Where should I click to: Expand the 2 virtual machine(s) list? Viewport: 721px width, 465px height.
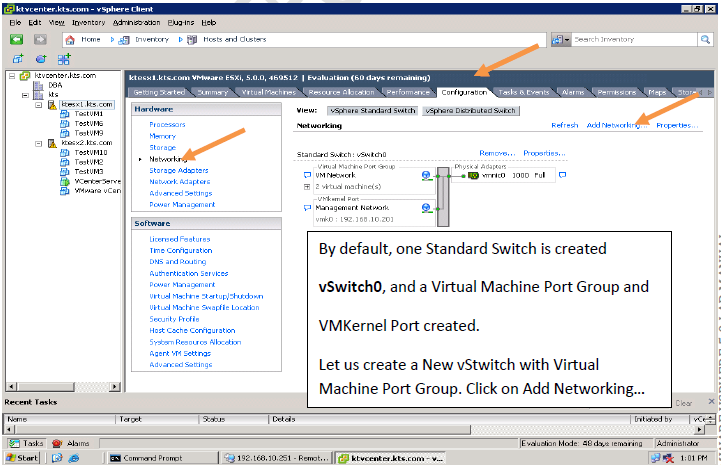tap(307, 187)
